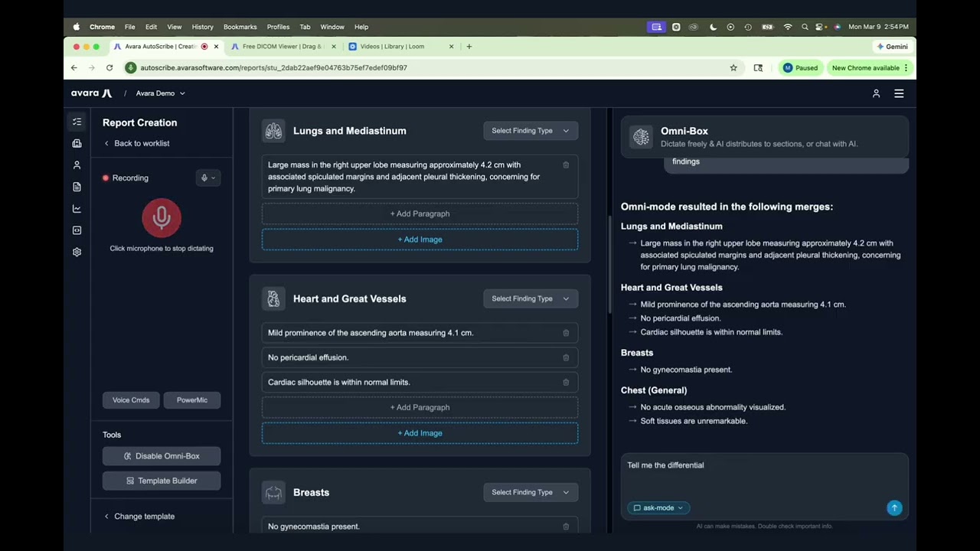Screen dimensions: 980x551
Task: Open Finding Type dropdown for Breasts
Action: [531, 492]
